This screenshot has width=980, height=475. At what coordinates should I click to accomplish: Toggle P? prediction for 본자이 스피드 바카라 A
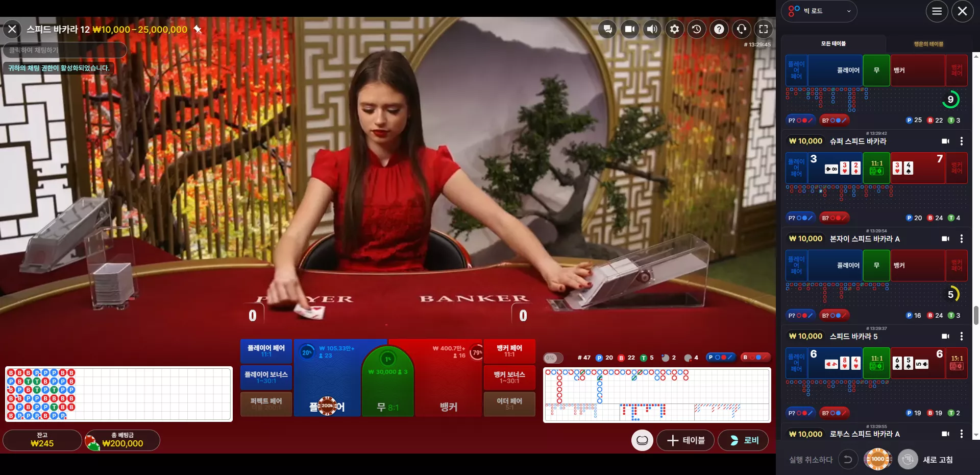tap(800, 315)
